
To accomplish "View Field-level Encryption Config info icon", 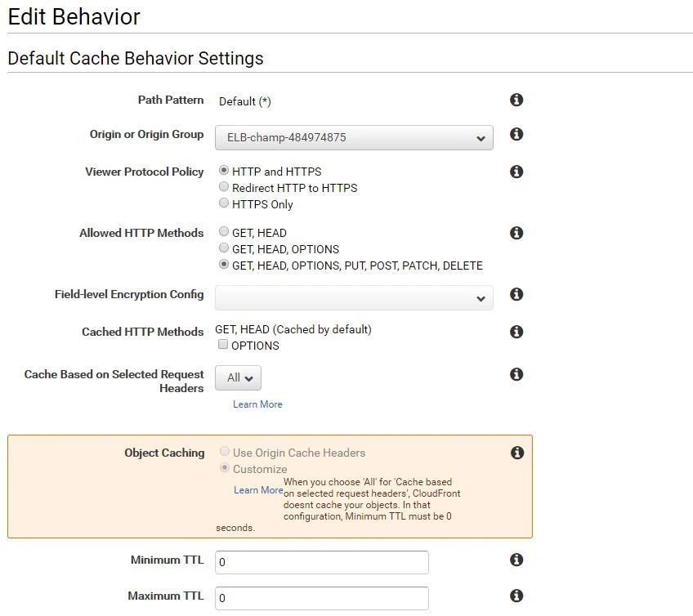I will tap(516, 294).
